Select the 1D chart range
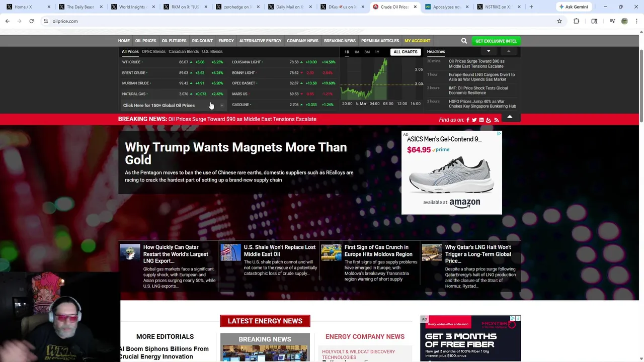644x362 pixels. 347,52
